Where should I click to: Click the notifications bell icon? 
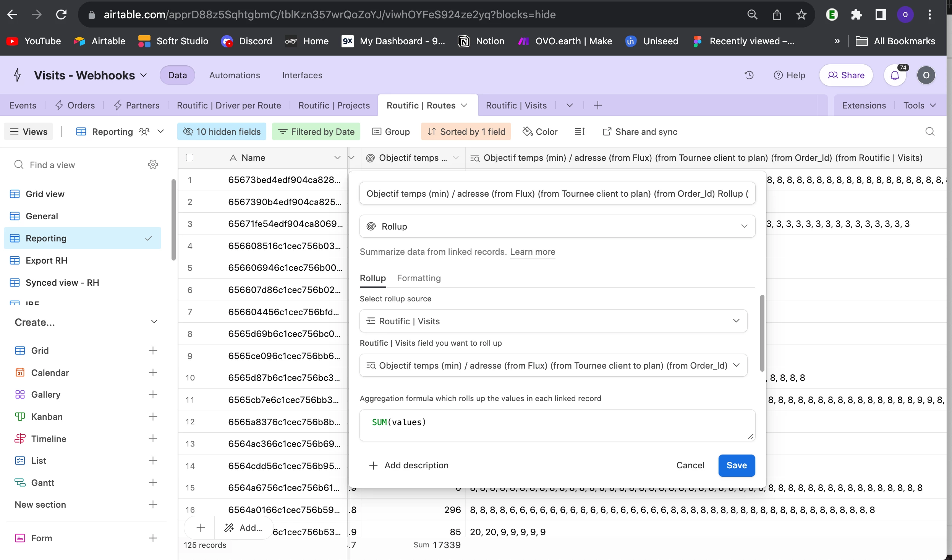[895, 75]
